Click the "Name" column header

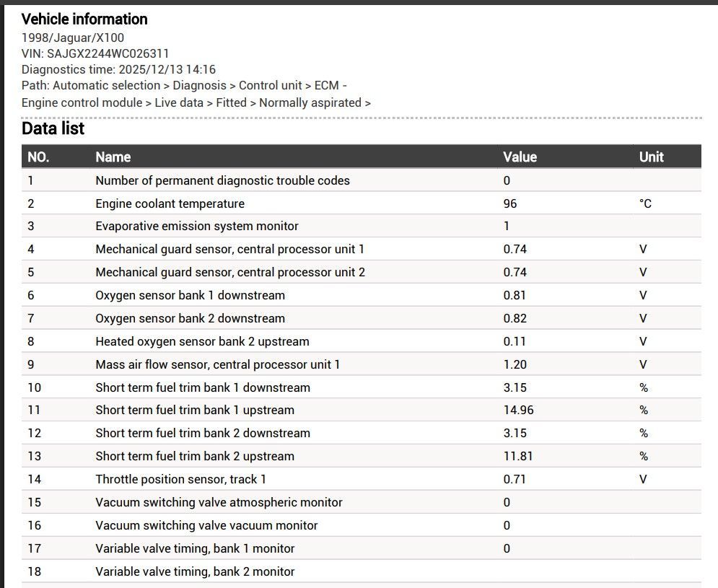tap(113, 157)
